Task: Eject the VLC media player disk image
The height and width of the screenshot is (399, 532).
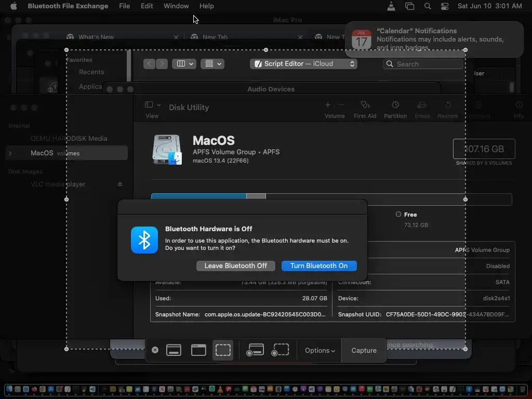Action: 120,184
